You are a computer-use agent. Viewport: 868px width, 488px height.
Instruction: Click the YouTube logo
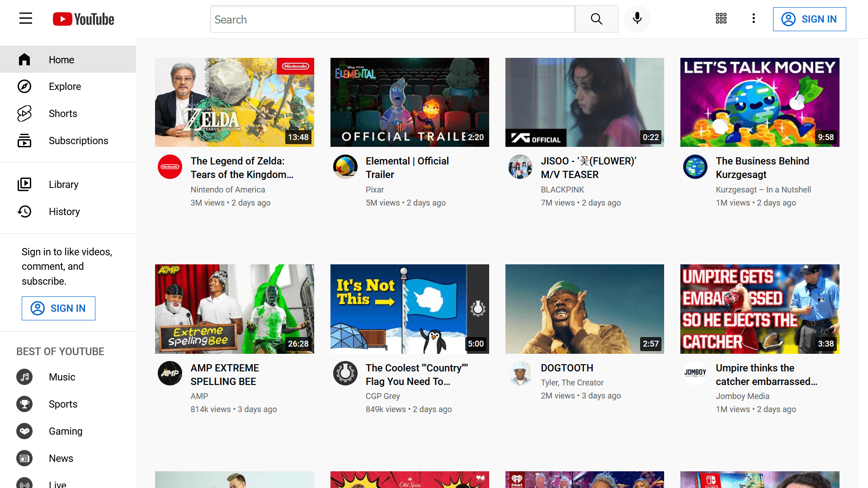tap(83, 19)
